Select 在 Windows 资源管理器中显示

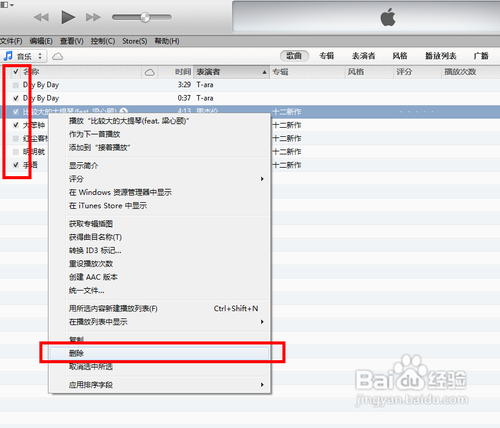pyautogui.click(x=159, y=192)
